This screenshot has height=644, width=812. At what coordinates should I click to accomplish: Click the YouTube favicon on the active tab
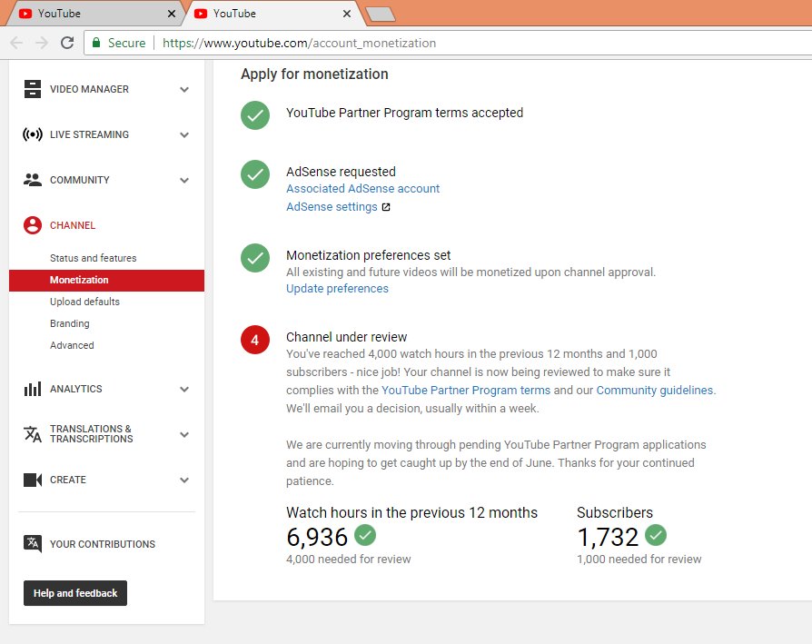(201, 14)
